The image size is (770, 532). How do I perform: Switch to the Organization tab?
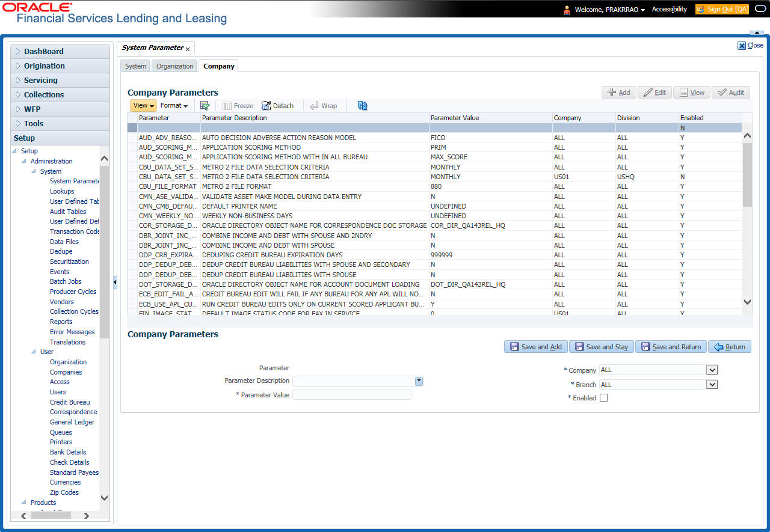(x=174, y=66)
